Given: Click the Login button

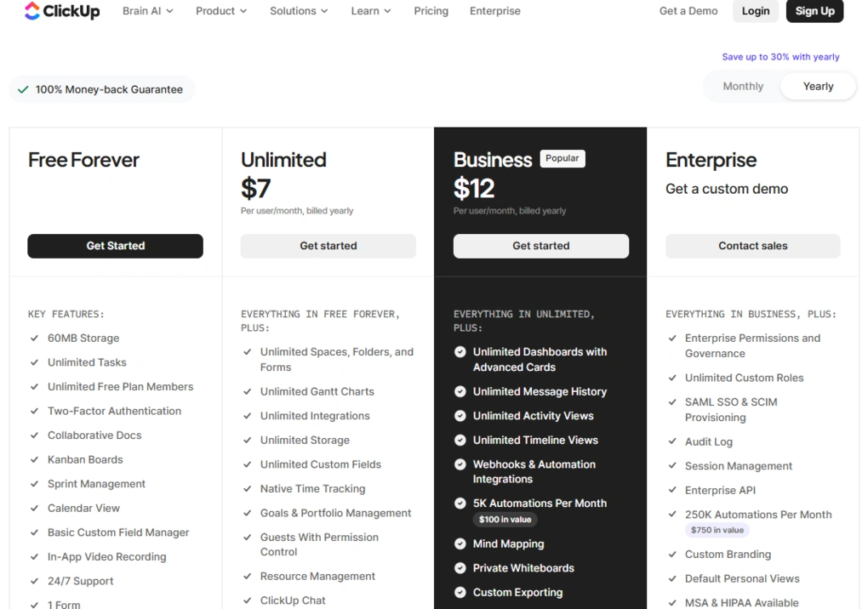Looking at the screenshot, I should tap(755, 11).
